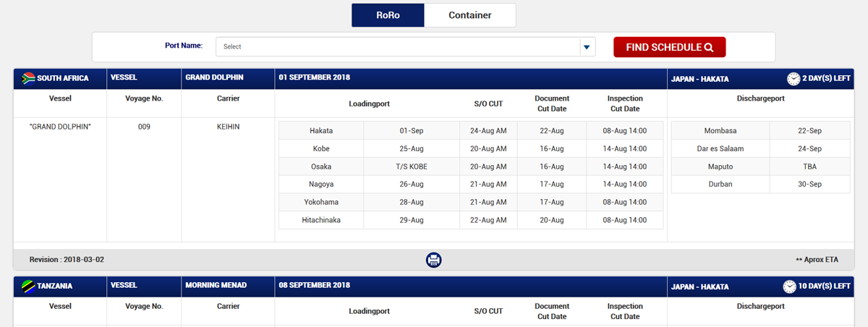The height and width of the screenshot is (327, 868).
Task: Click the GRAND DOLPHIN header cell
Action: click(x=213, y=78)
